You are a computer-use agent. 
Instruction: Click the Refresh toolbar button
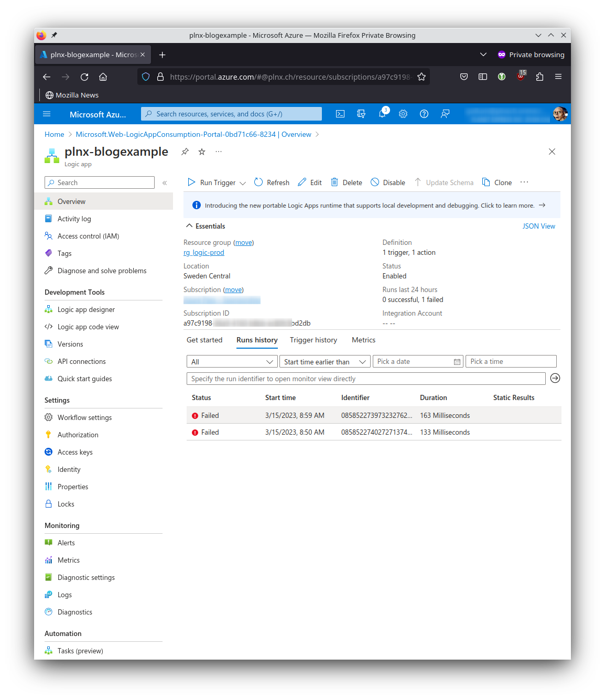[x=272, y=182]
